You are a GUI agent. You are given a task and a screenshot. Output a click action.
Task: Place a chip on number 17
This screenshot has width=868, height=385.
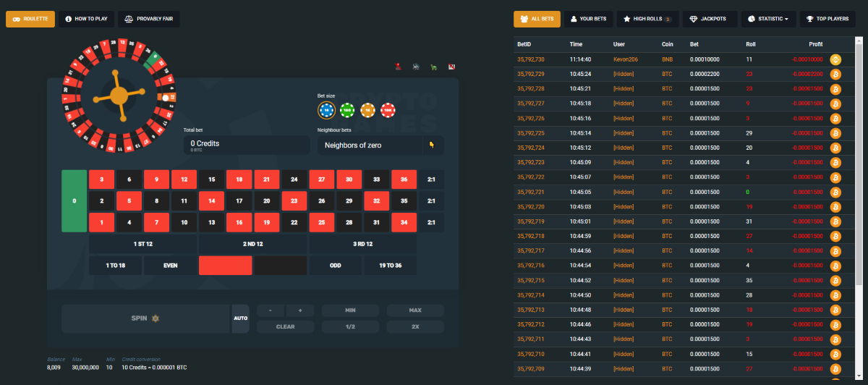(239, 201)
